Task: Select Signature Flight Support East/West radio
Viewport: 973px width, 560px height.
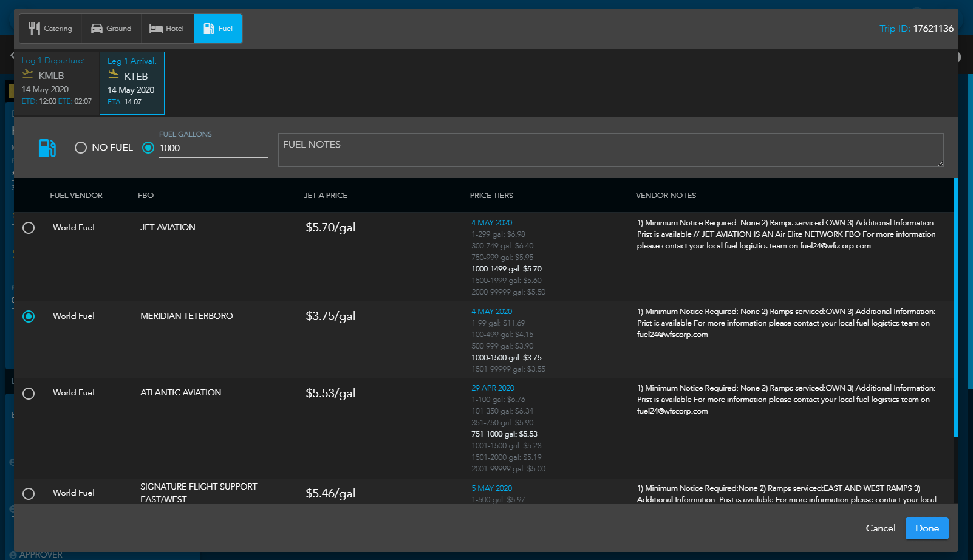Action: [x=29, y=494]
